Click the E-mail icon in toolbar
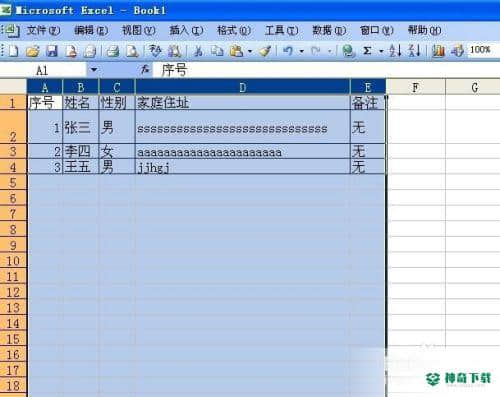 click(90, 51)
